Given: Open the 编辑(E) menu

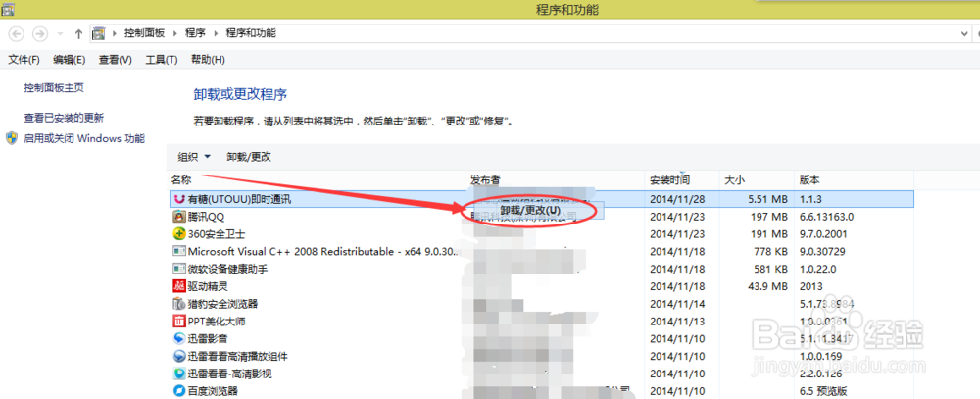Looking at the screenshot, I should 70,60.
